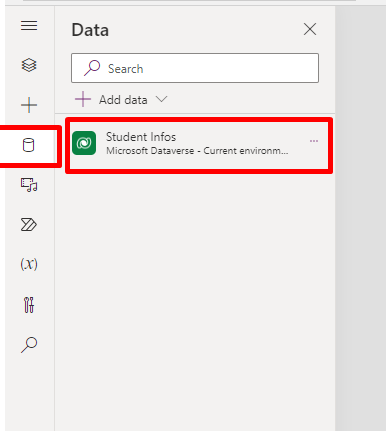Click the green Dataverse icon for Student Infos
This screenshot has width=386, height=431.
pyautogui.click(x=84, y=143)
